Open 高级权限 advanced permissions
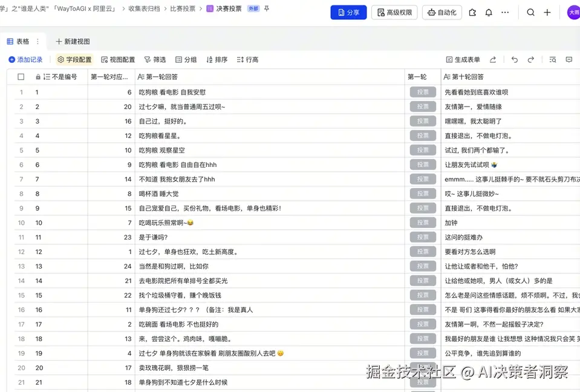Image resolution: width=580 pixels, height=392 pixels. tap(394, 12)
